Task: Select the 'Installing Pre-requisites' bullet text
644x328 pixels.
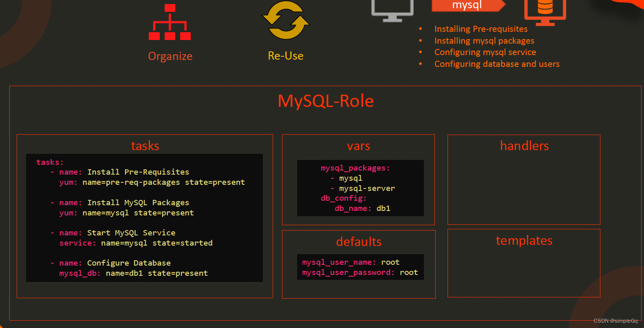Action: [x=481, y=29]
